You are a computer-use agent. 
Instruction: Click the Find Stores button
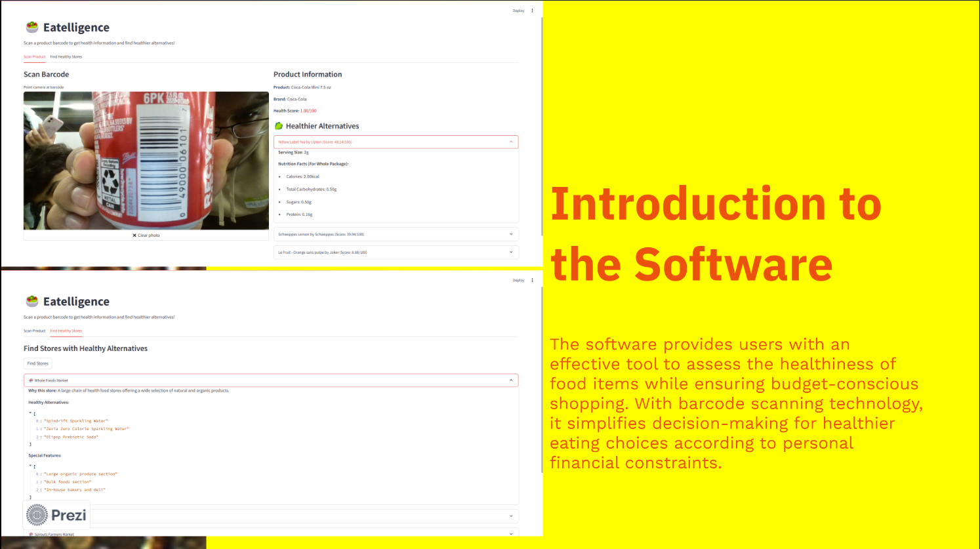click(x=38, y=363)
